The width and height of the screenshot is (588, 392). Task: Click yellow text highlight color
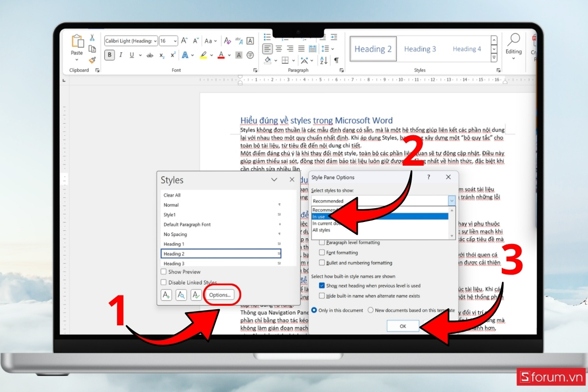click(x=204, y=55)
